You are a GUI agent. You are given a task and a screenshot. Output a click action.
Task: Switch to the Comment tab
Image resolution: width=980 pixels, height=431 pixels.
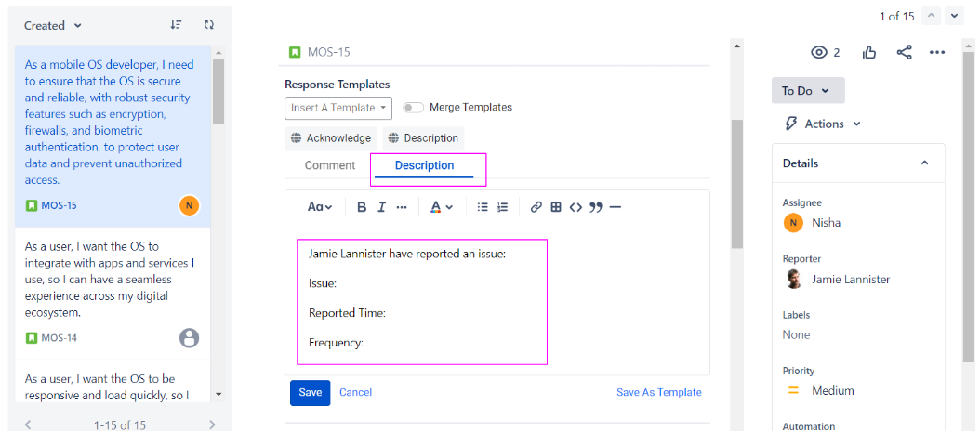(x=330, y=165)
